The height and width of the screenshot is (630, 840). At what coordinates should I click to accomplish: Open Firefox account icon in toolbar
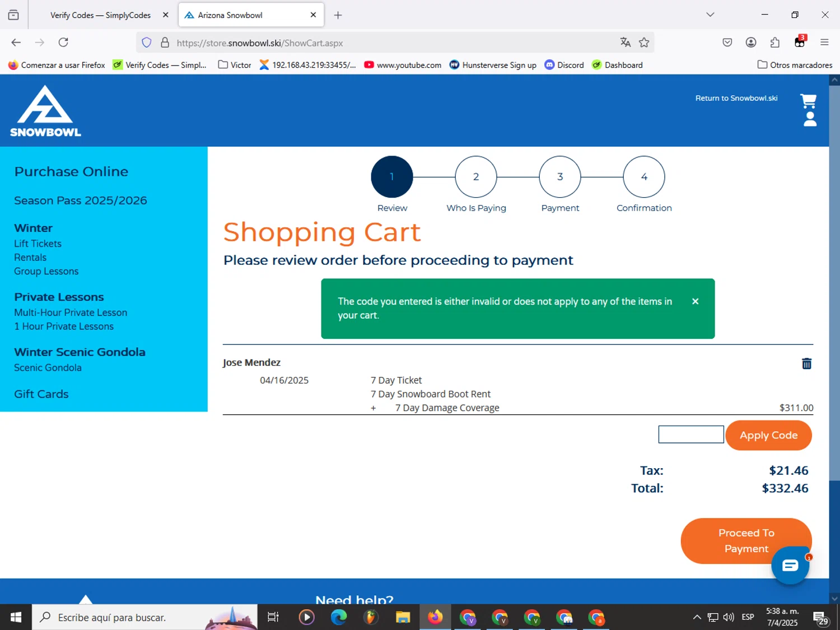751,43
